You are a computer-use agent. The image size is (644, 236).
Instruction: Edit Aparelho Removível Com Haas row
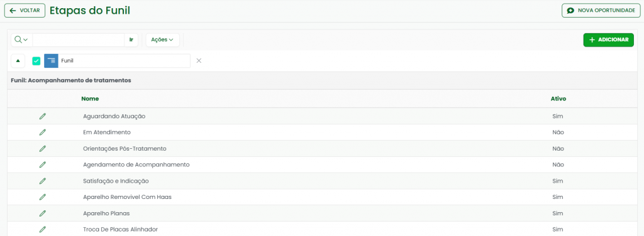(x=43, y=197)
